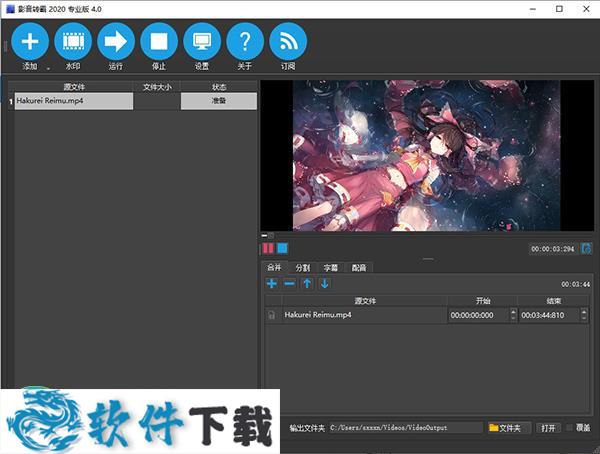The height and width of the screenshot is (454, 600).
Task: Switch to the 配音 (Dubbing) tab
Action: [359, 268]
